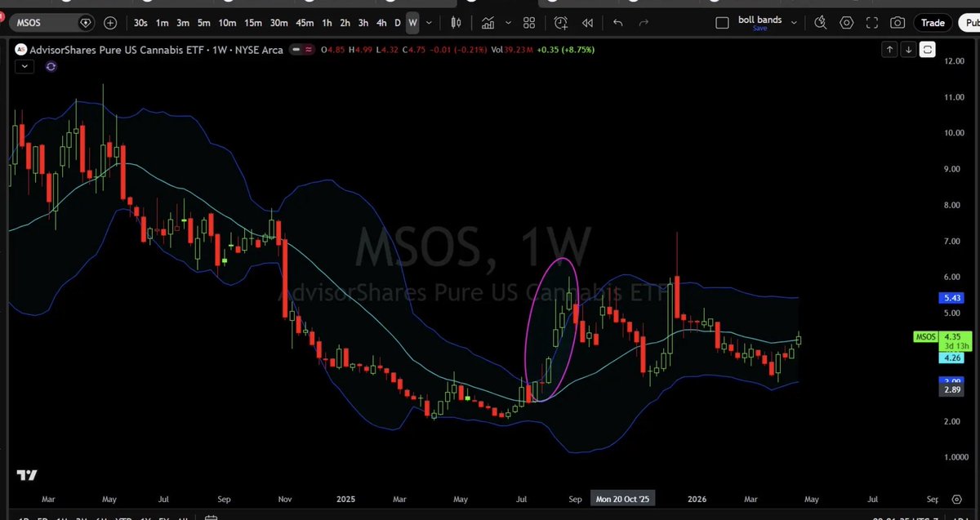
Task: Toggle the boll bands checkbox
Action: click(x=722, y=20)
